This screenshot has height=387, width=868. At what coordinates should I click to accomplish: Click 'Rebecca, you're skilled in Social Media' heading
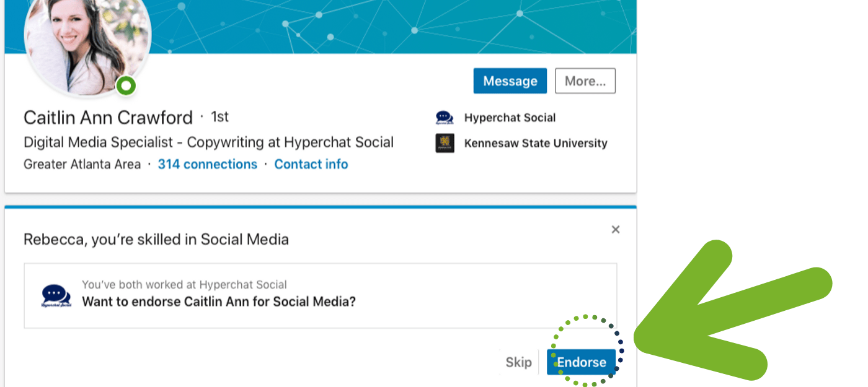(x=156, y=239)
